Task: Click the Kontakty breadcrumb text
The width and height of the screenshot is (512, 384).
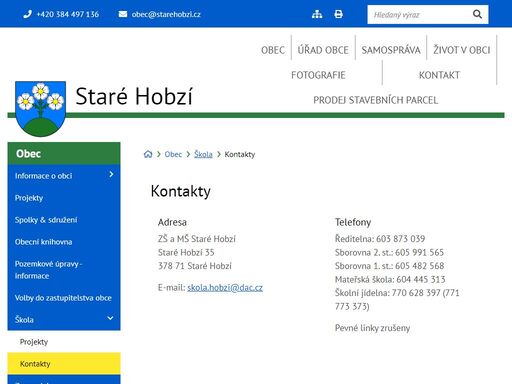Action: click(x=240, y=154)
